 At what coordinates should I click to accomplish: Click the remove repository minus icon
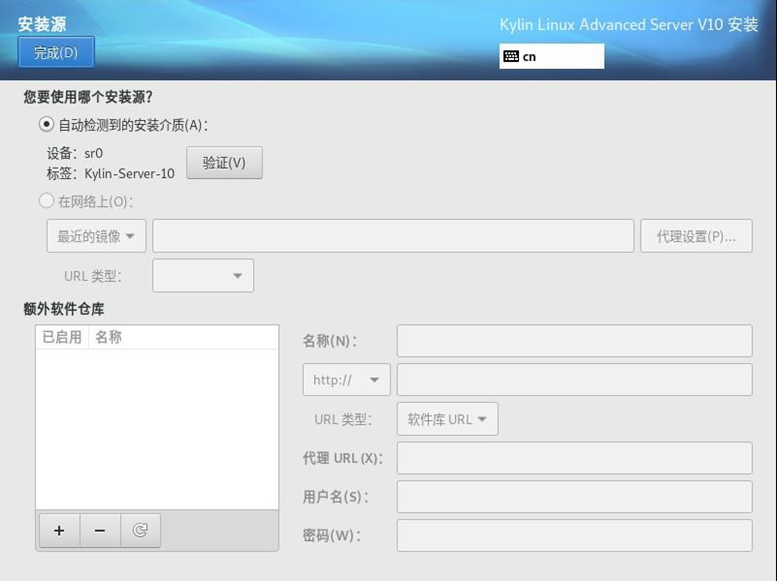(x=100, y=530)
